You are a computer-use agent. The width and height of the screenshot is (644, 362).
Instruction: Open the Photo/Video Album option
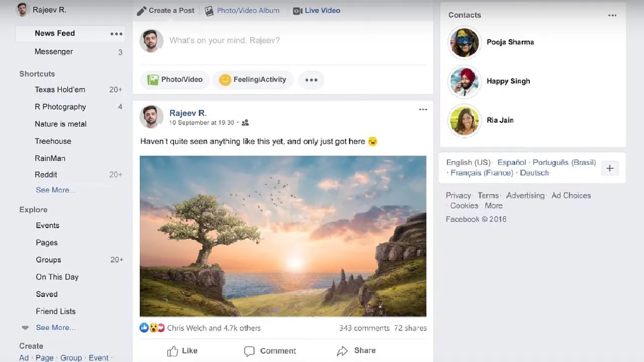click(242, 11)
